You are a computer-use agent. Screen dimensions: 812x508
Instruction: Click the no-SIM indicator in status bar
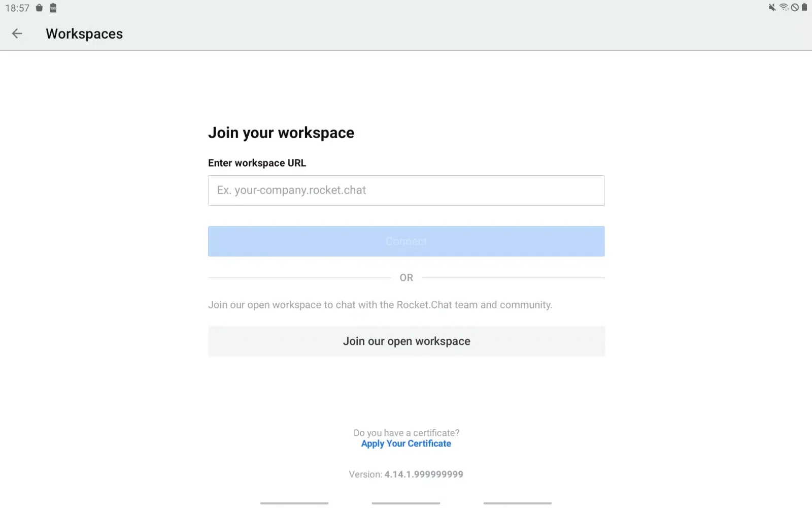click(x=795, y=8)
